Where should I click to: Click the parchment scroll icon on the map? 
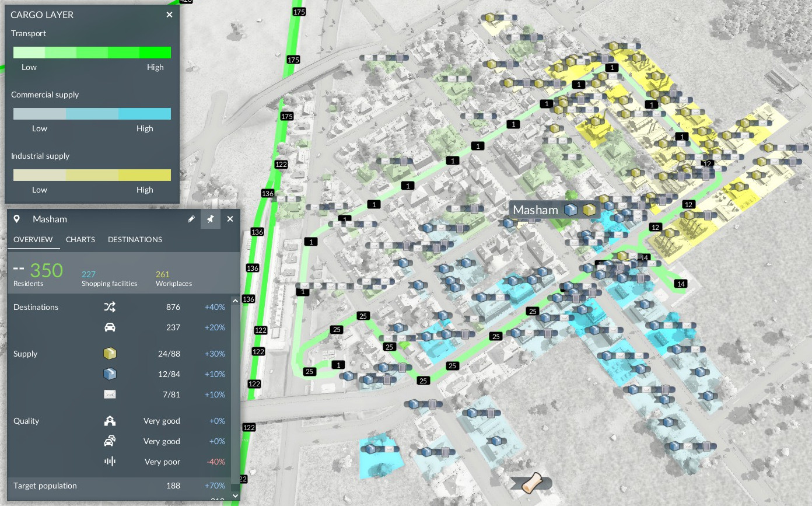[531, 483]
